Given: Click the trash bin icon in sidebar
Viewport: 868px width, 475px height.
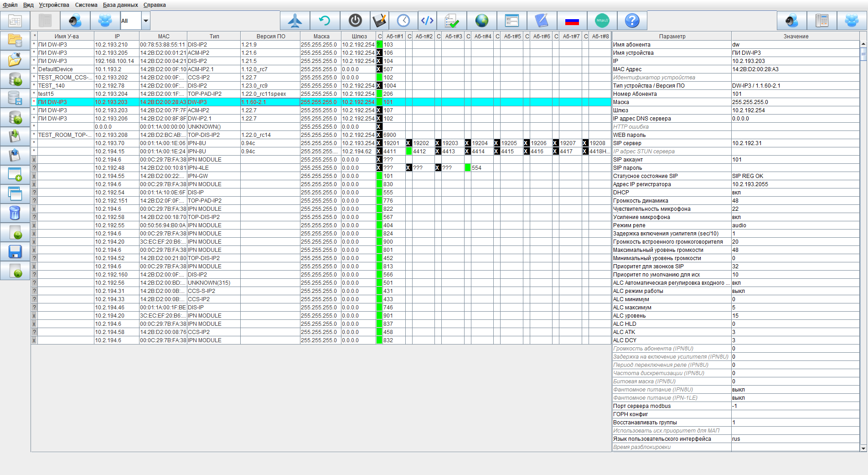Looking at the screenshot, I should click(15, 213).
